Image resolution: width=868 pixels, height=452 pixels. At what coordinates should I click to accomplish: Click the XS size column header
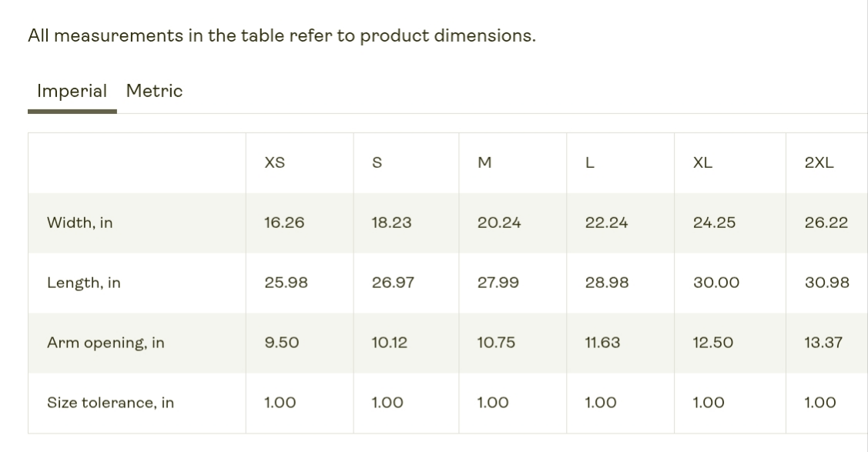point(274,162)
